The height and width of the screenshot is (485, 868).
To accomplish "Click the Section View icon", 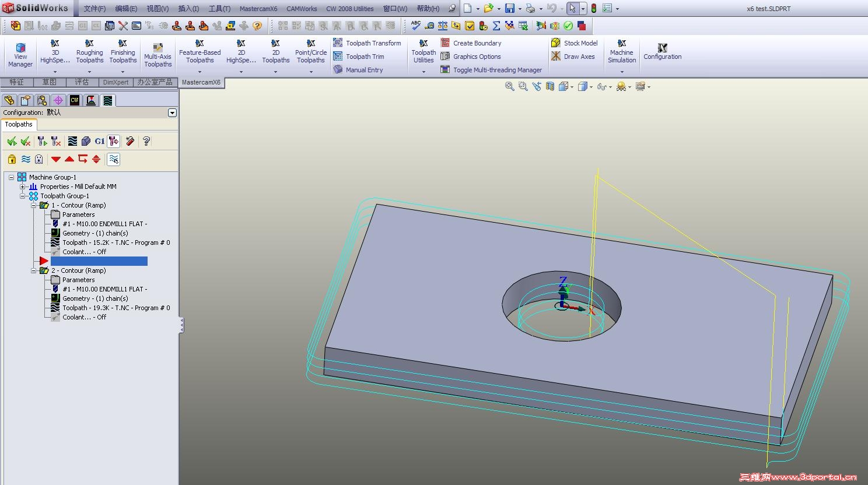I will (x=550, y=86).
